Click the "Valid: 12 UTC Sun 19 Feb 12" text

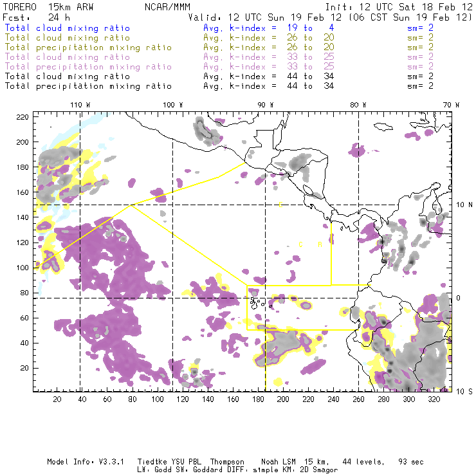(x=265, y=17)
